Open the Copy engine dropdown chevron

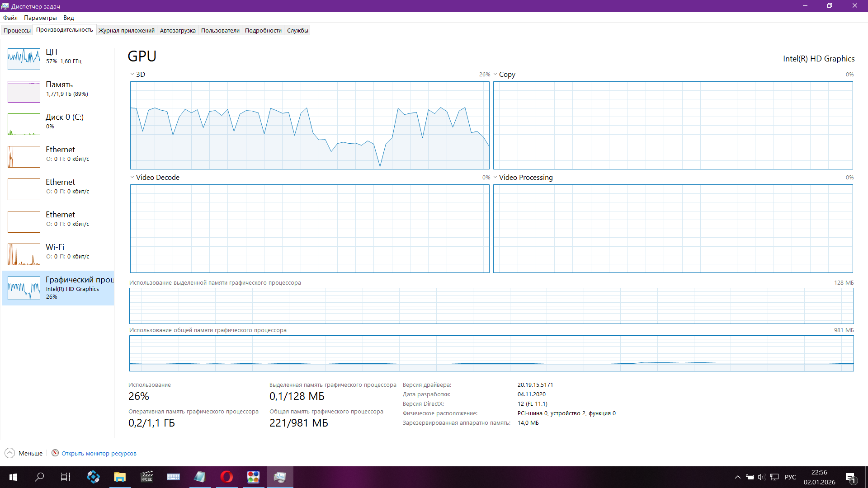click(x=495, y=75)
